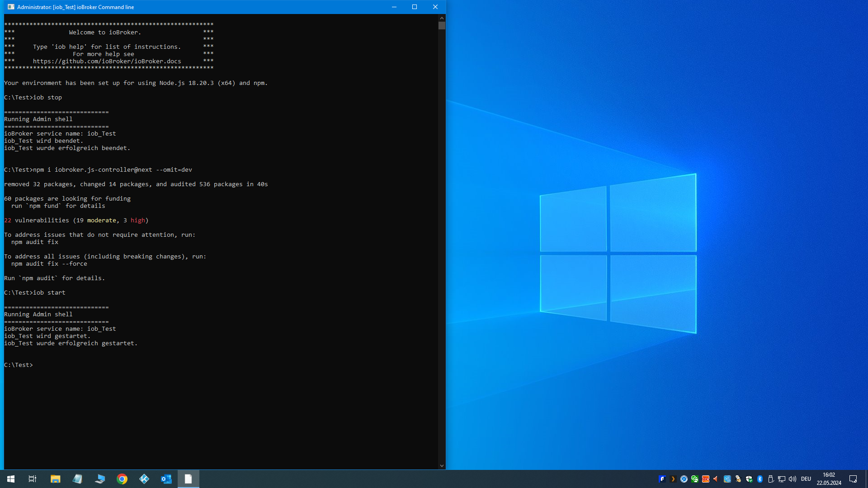Click the Show desktop strip at the taskbar end

pyautogui.click(x=866, y=479)
